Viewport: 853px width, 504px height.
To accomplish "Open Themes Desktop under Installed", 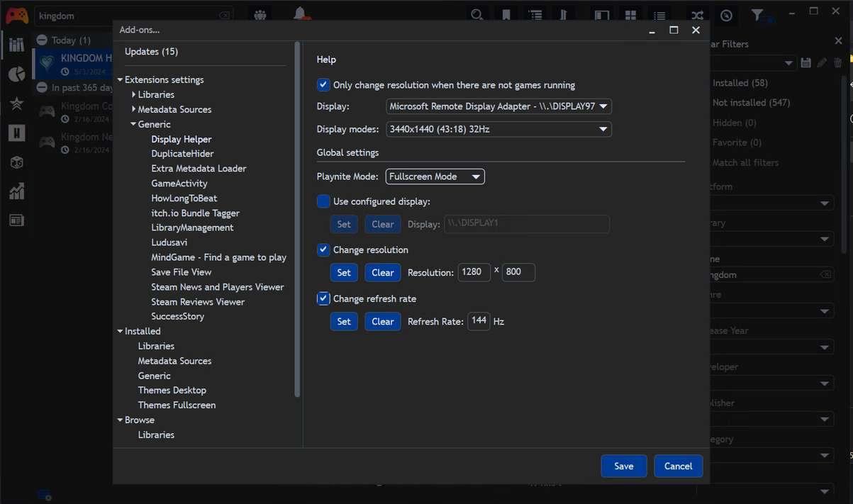I will (172, 390).
